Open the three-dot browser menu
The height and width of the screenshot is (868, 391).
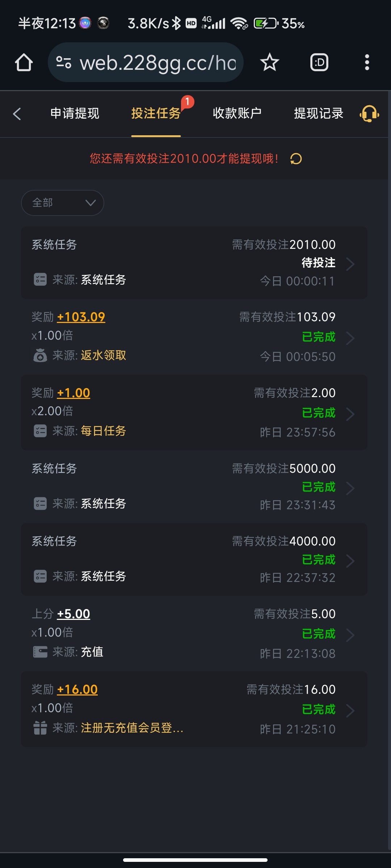coord(367,63)
